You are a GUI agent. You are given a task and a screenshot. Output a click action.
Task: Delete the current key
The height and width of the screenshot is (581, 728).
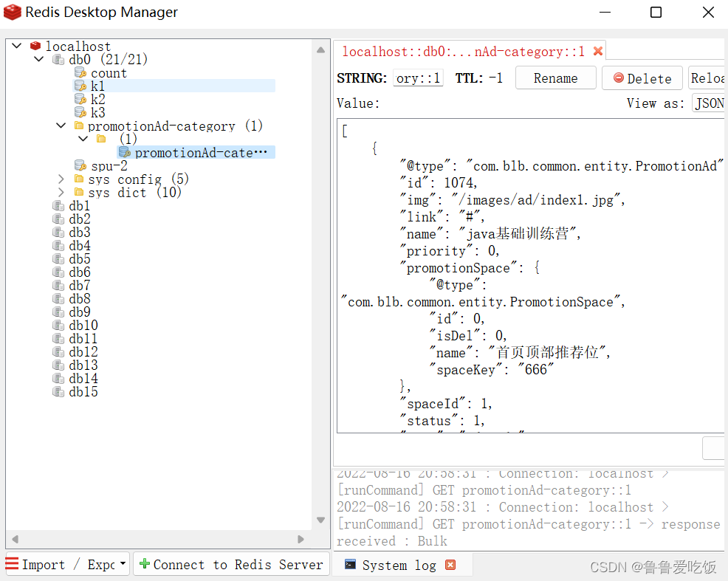[642, 78]
